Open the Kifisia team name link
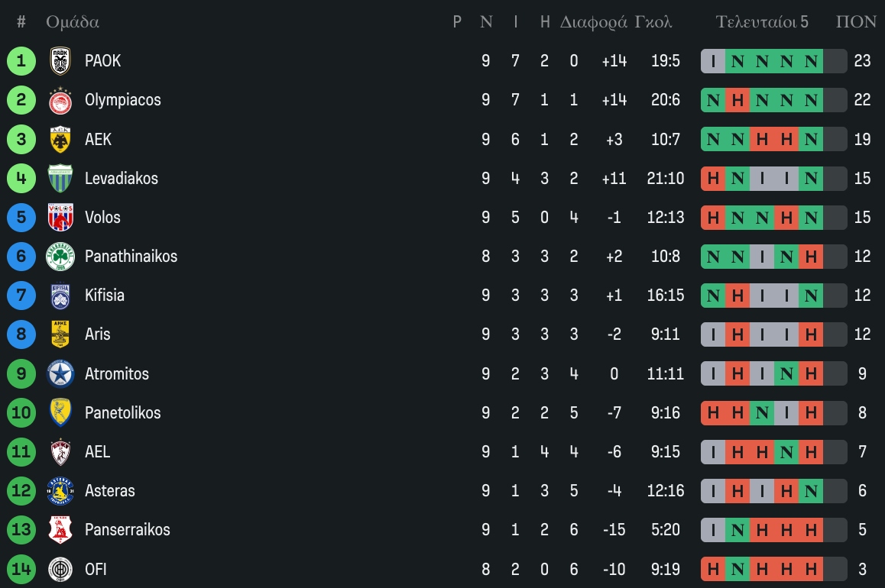The height and width of the screenshot is (588, 885). [x=105, y=296]
